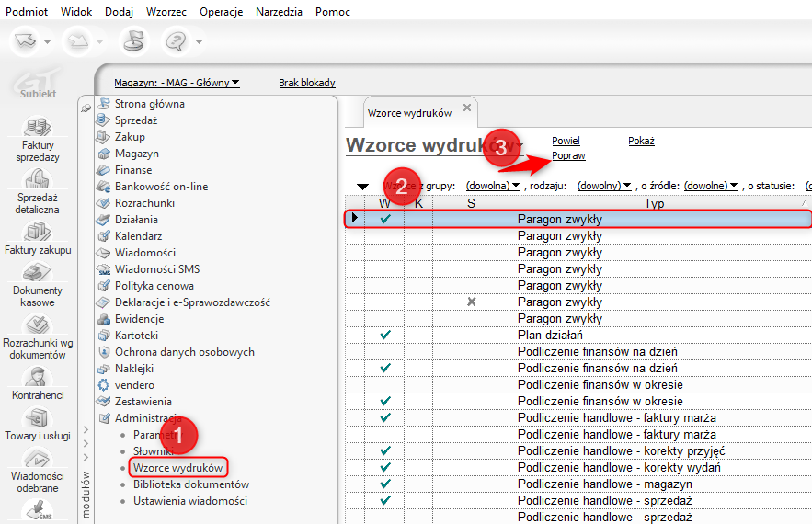The image size is (812, 524).
Task: Open Polityka cenowa module
Action: pyautogui.click(x=154, y=286)
